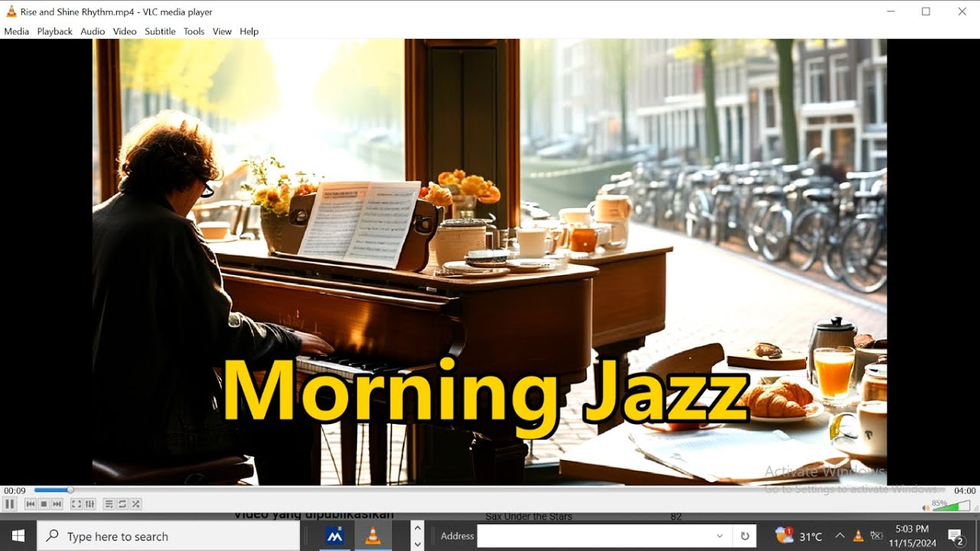Image resolution: width=980 pixels, height=551 pixels.
Task: Open the Video menu
Action: 125,31
